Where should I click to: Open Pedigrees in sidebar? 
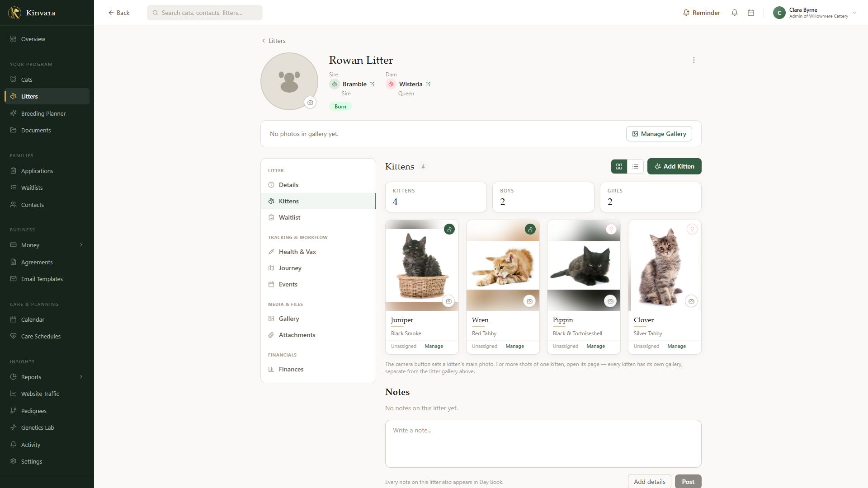47,411
